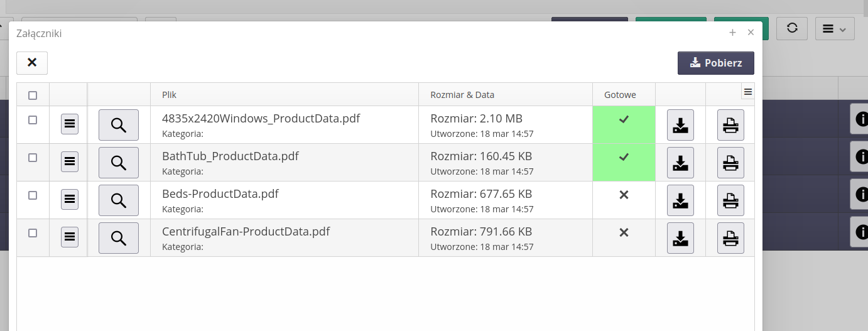Expand the hamburger dropdown in the top toolbar
The width and height of the screenshot is (868, 331).
[x=835, y=29]
